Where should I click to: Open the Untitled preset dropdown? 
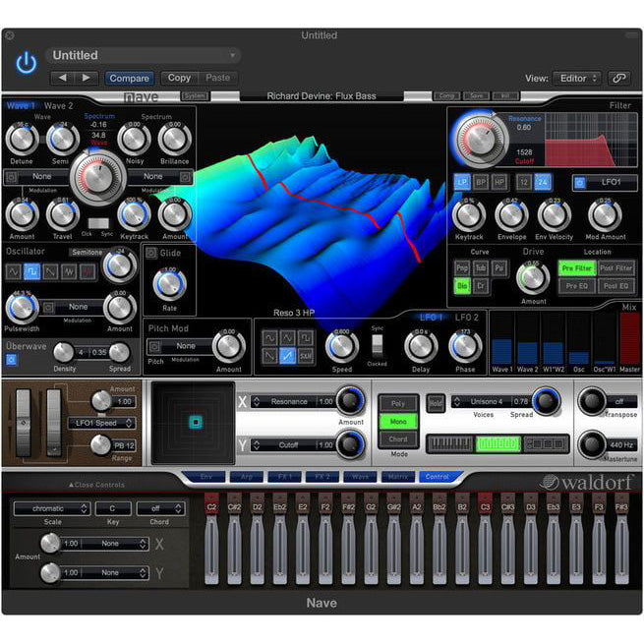click(x=144, y=56)
